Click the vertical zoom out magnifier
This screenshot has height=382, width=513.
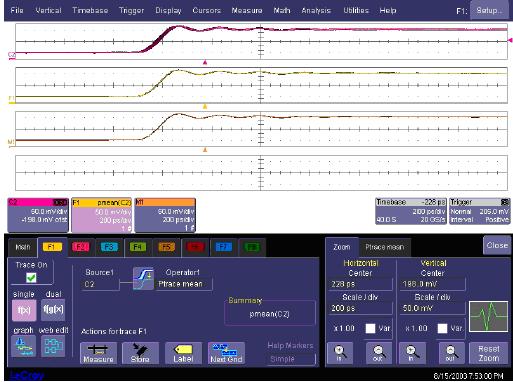point(451,353)
